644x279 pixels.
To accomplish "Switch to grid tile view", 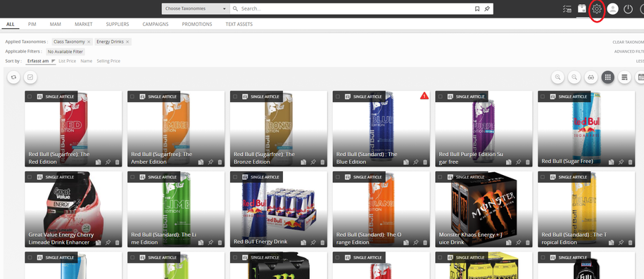I will (608, 77).
